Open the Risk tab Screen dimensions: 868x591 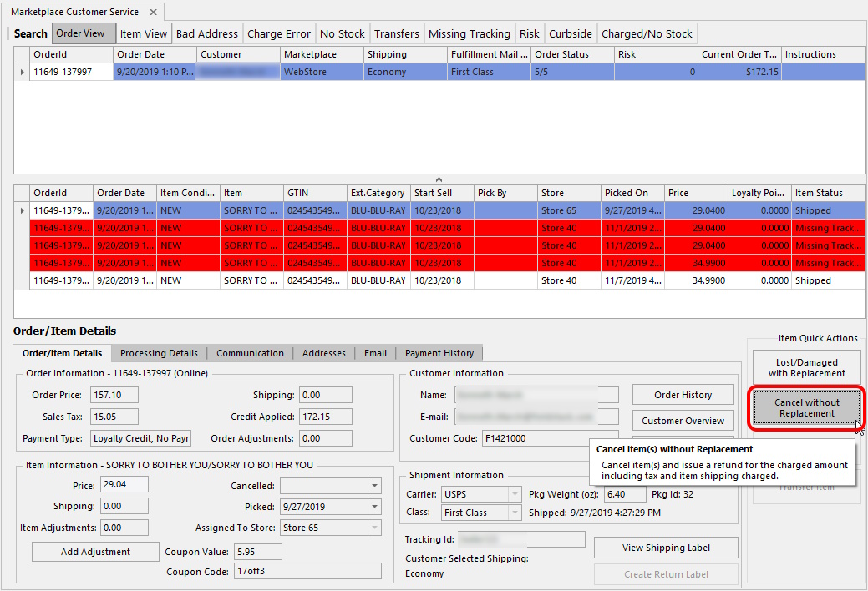click(x=529, y=33)
